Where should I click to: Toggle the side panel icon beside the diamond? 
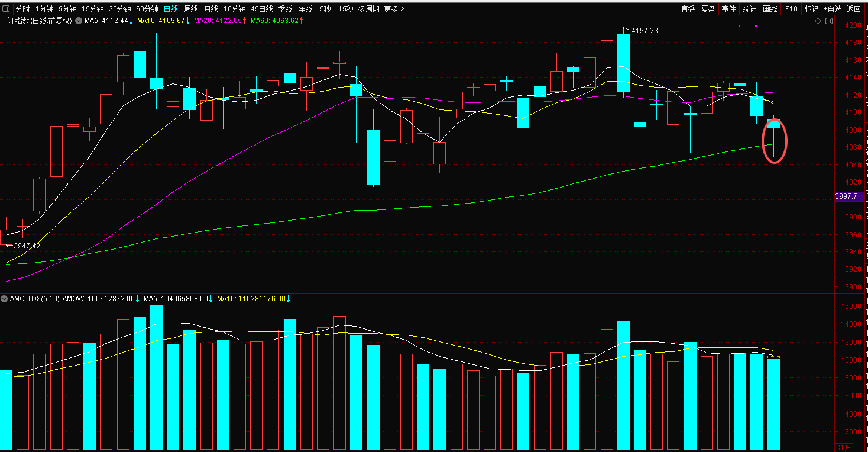[x=828, y=21]
